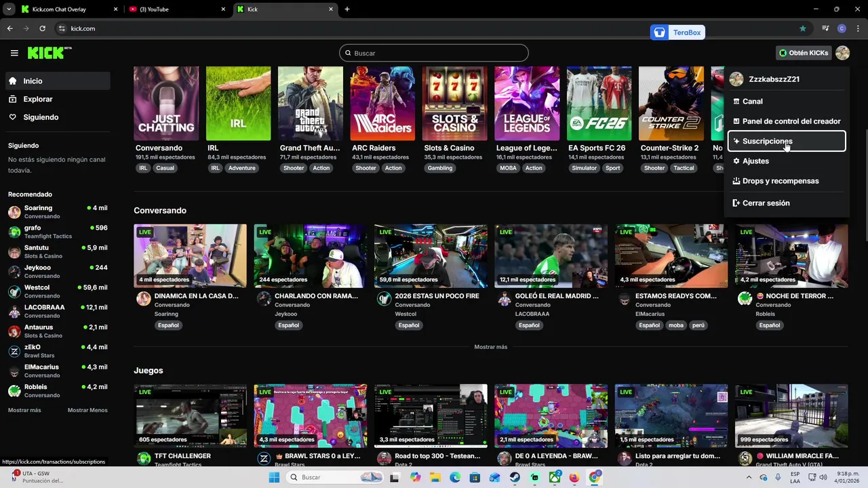This screenshot has width=868, height=488.
Task: Click the Juegos section heading
Action: (149, 371)
